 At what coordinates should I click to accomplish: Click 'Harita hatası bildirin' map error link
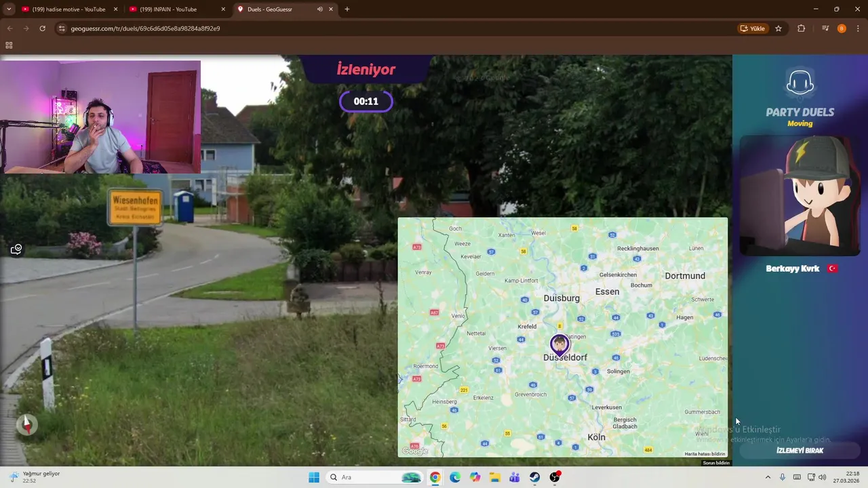pyautogui.click(x=705, y=454)
